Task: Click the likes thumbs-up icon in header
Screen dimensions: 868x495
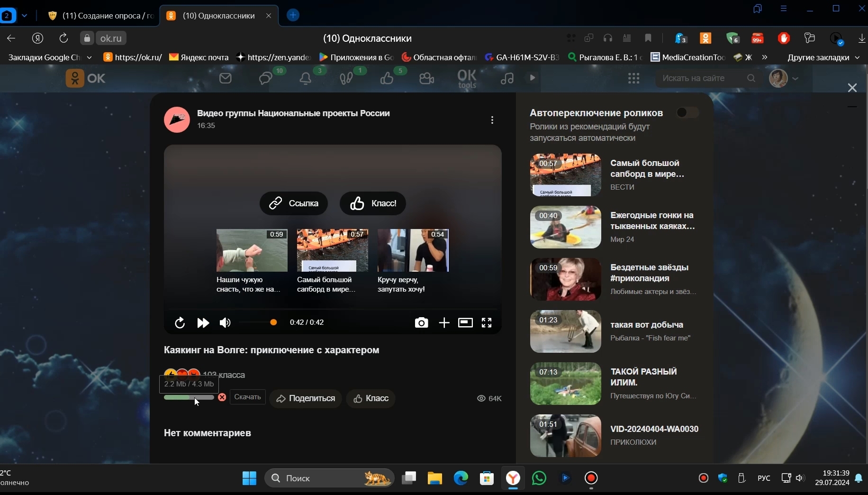Action: (386, 78)
